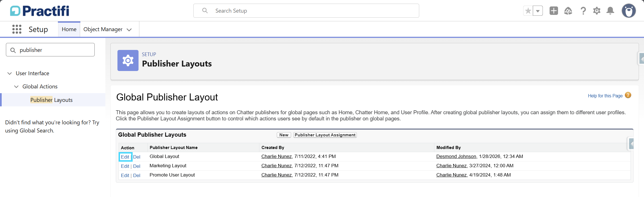Click the Setup app name label
The image size is (644, 197).
38,29
